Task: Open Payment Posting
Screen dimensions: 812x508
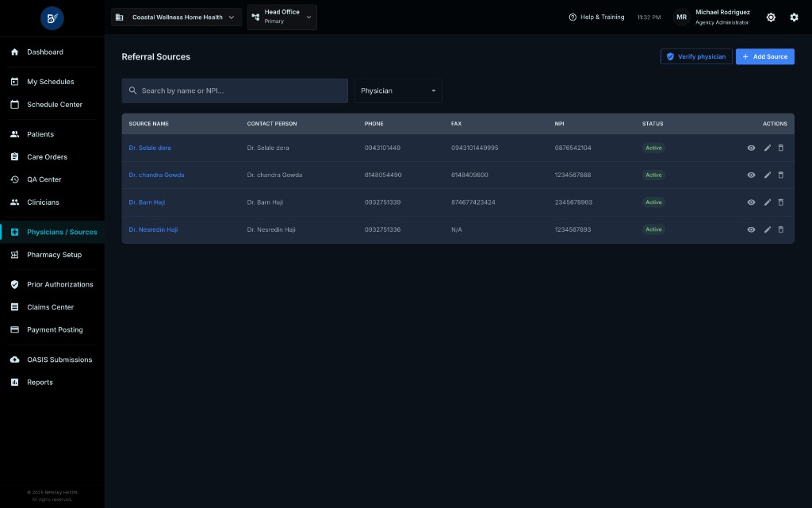Action: point(52,329)
